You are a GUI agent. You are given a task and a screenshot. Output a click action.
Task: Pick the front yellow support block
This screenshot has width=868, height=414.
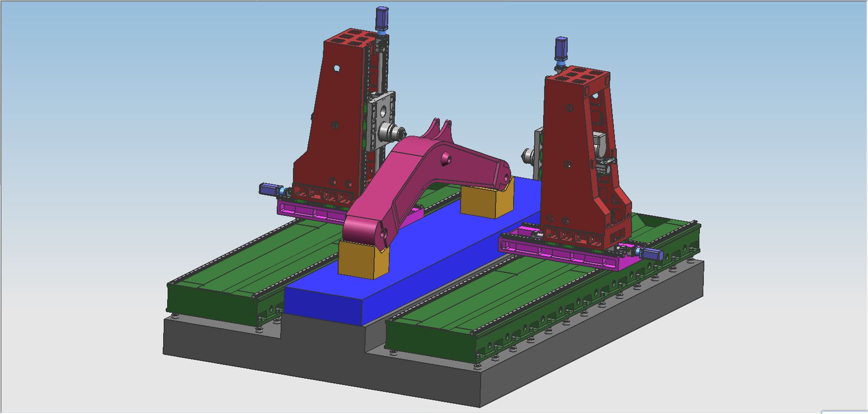click(364, 261)
